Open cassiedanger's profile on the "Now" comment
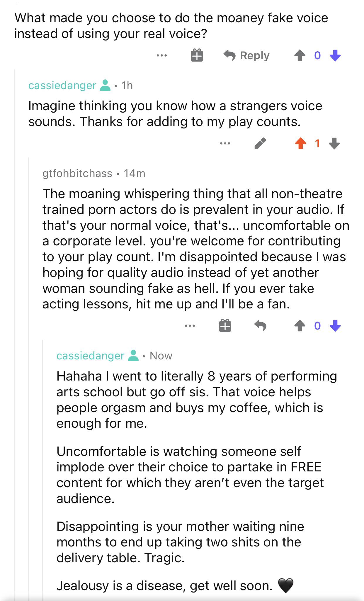This screenshot has height=601, width=364. pyautogui.click(x=90, y=356)
